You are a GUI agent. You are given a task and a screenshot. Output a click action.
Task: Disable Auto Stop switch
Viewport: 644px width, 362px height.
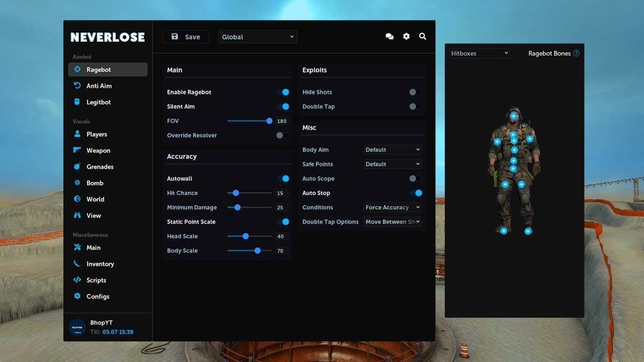point(416,193)
